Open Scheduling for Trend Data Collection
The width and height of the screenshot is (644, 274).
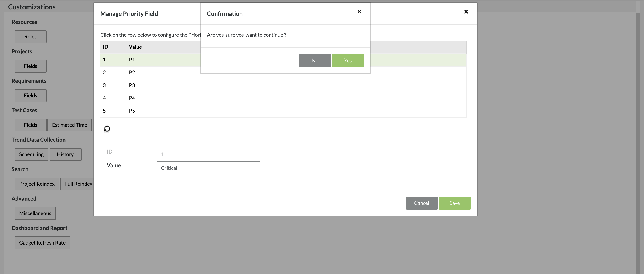pyautogui.click(x=31, y=154)
